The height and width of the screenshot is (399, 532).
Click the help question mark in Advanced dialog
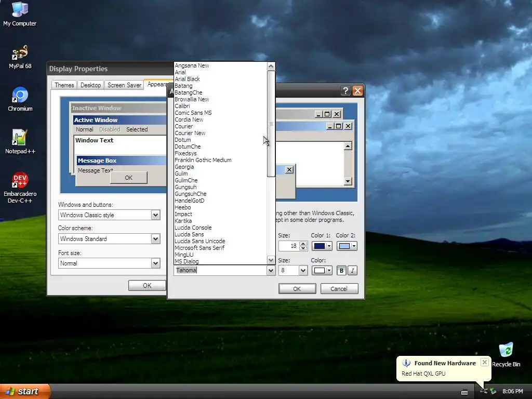pyautogui.click(x=345, y=90)
